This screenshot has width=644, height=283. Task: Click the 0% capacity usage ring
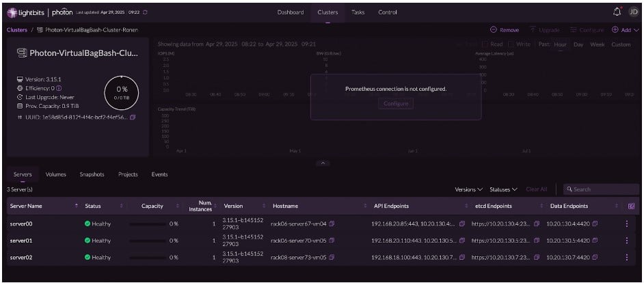tap(122, 93)
